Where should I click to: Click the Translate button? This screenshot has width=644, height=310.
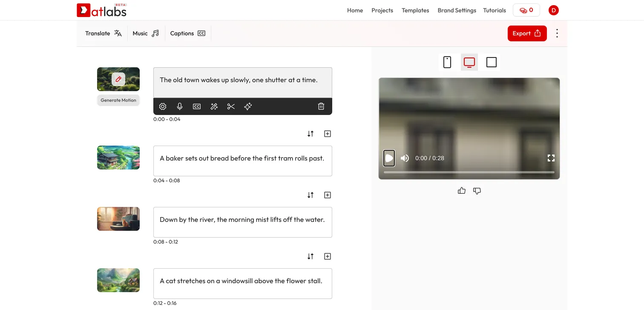103,33
